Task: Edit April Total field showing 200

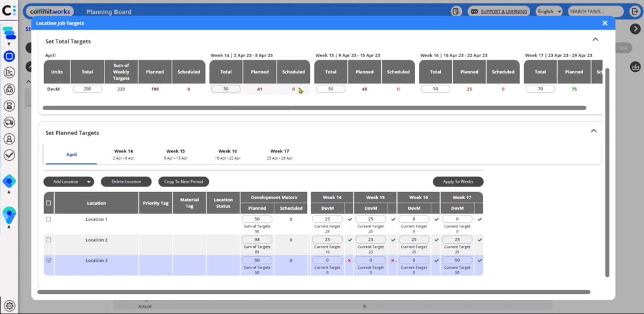Action: (x=87, y=89)
